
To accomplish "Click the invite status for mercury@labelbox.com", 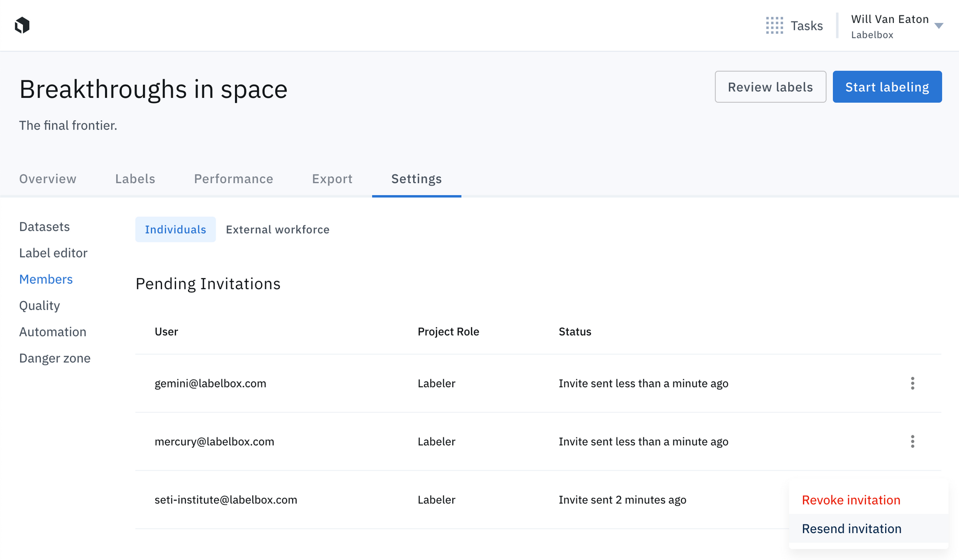I will [x=643, y=441].
